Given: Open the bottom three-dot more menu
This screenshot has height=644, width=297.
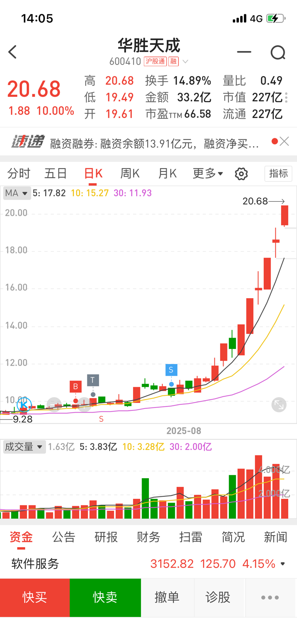Looking at the screenshot, I should tap(270, 598).
